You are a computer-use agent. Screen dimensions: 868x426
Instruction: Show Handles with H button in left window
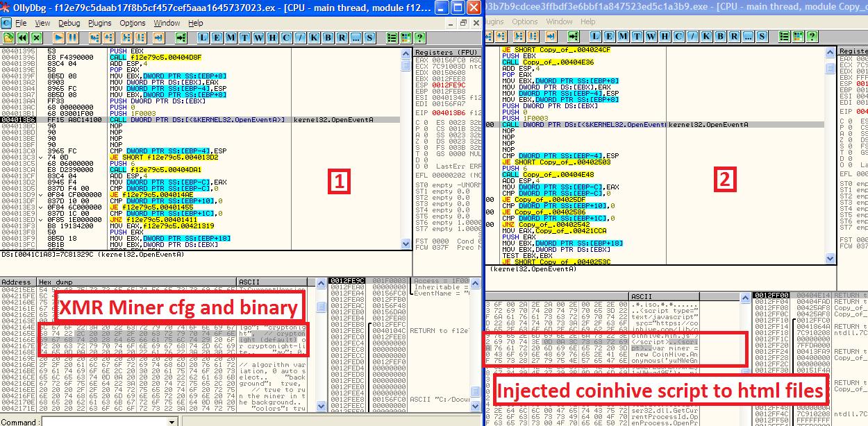tap(272, 37)
